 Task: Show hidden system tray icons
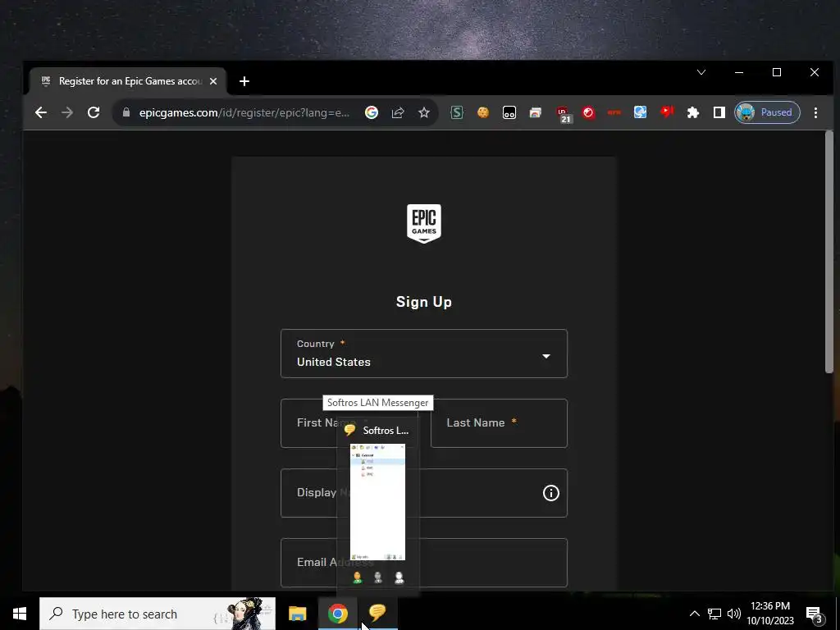click(x=694, y=614)
